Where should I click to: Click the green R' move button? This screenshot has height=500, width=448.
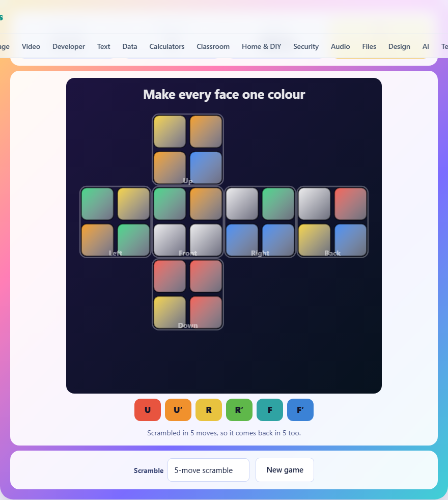239,410
